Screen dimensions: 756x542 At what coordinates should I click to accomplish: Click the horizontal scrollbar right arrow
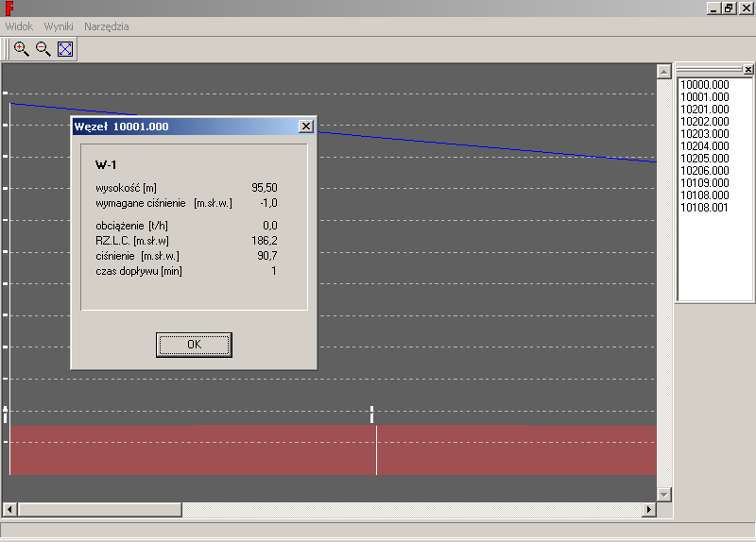click(x=648, y=510)
